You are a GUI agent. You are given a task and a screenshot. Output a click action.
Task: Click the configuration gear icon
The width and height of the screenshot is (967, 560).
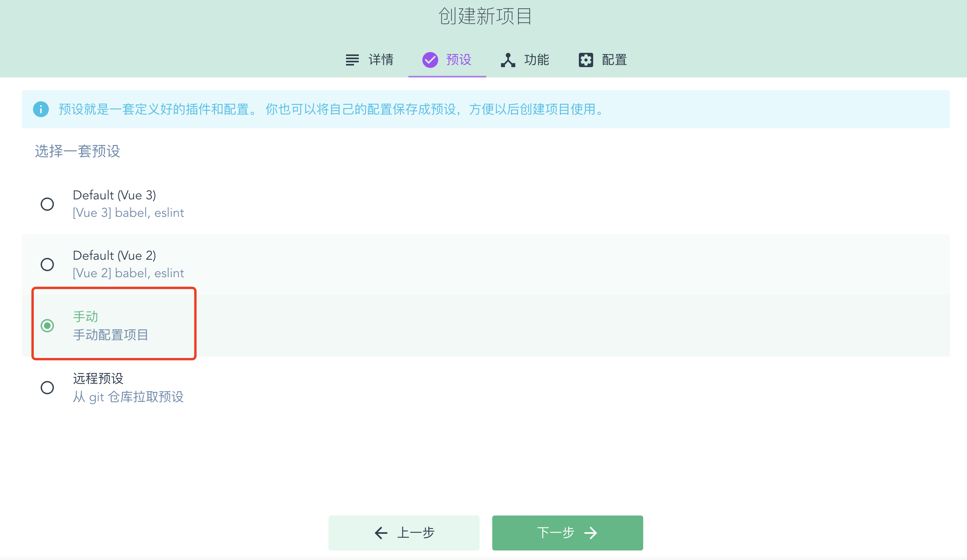tap(586, 60)
